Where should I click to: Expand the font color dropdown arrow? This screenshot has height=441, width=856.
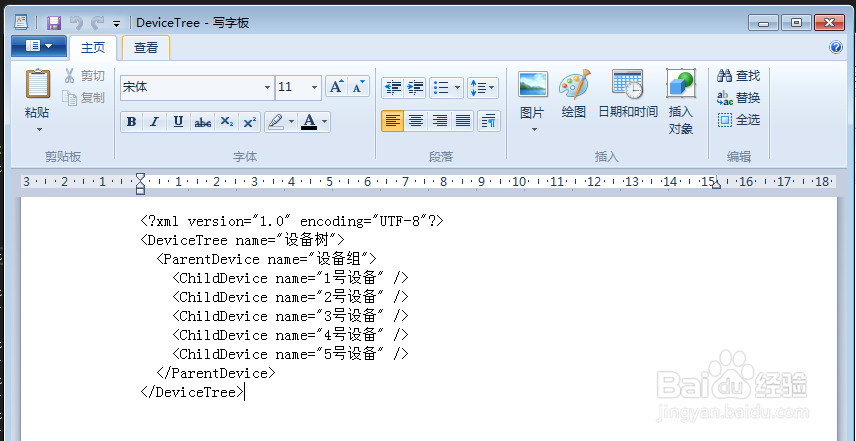pos(325,122)
